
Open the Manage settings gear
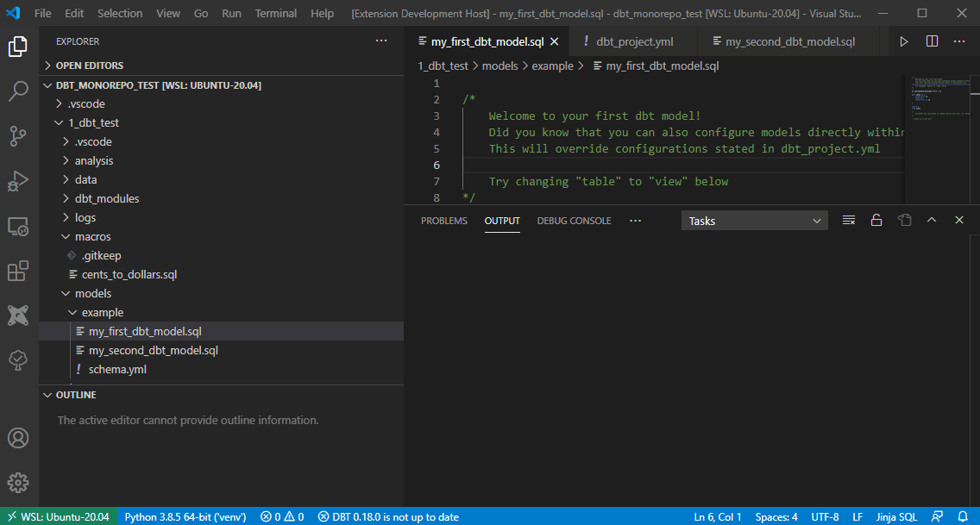point(18,483)
